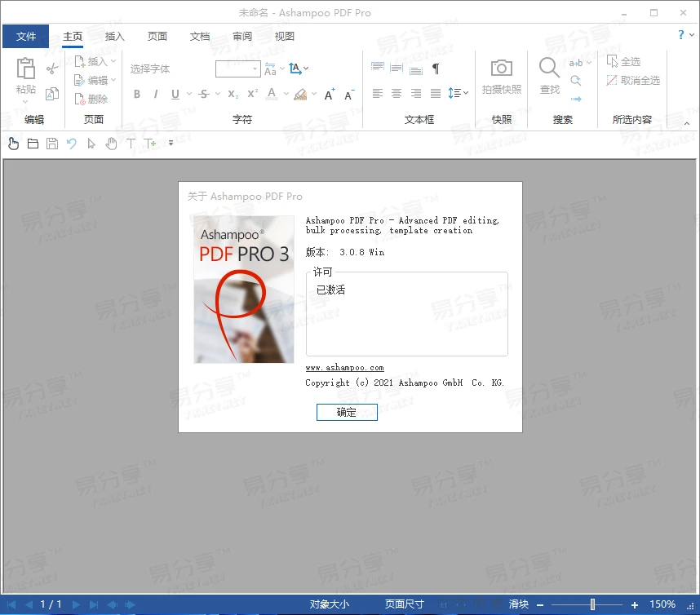Switch to the 视图 view tab
This screenshot has width=700, height=615.
285,36
